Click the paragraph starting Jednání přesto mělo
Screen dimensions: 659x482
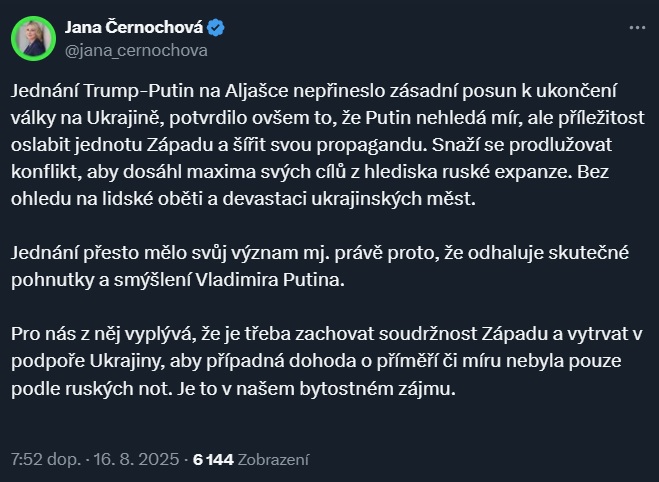(x=320, y=266)
